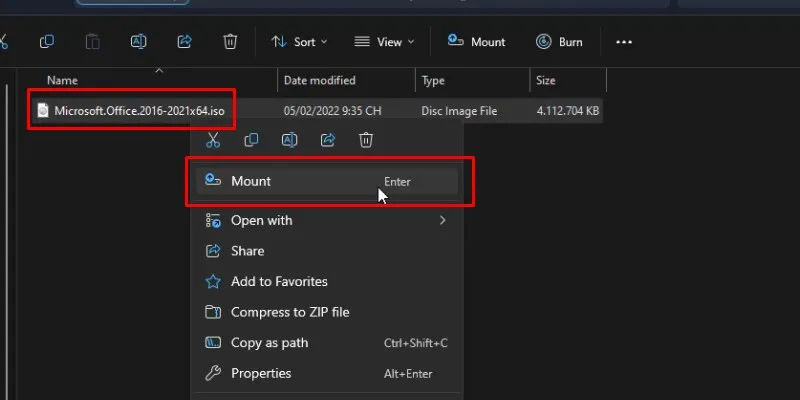The image size is (800, 400).
Task: Click the Delete trash icon in the top toolbar
Action: (x=230, y=42)
